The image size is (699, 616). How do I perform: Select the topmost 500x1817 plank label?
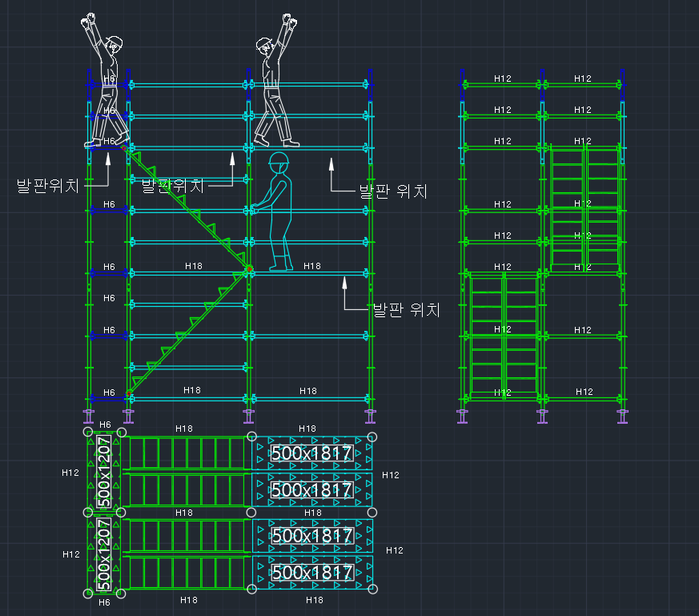point(311,453)
